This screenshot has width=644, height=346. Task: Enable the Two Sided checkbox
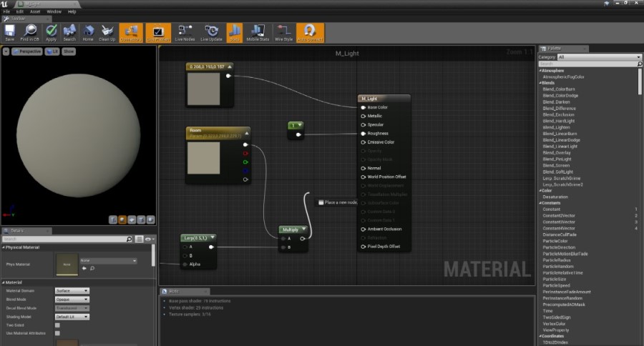(57, 325)
